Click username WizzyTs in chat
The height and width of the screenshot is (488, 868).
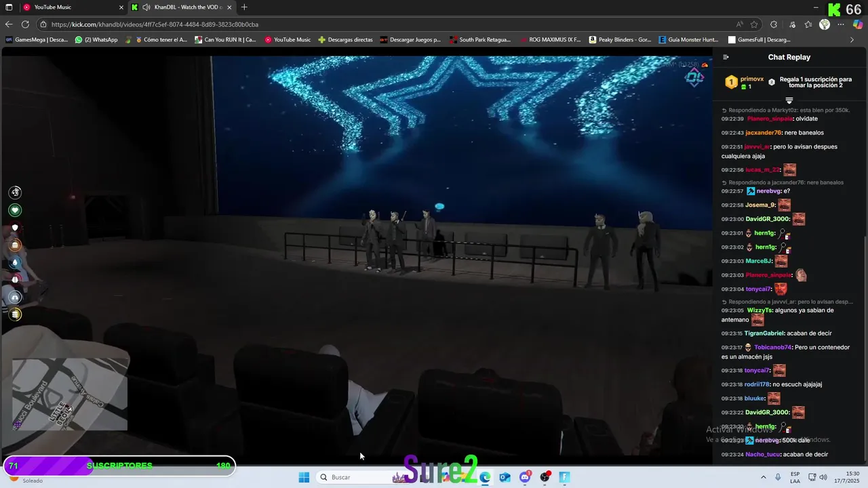tap(759, 310)
